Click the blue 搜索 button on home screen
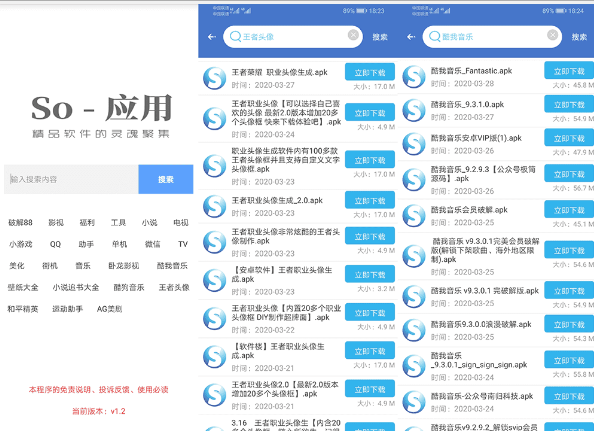Image resolution: width=594 pixels, height=431 pixels. [x=166, y=179]
